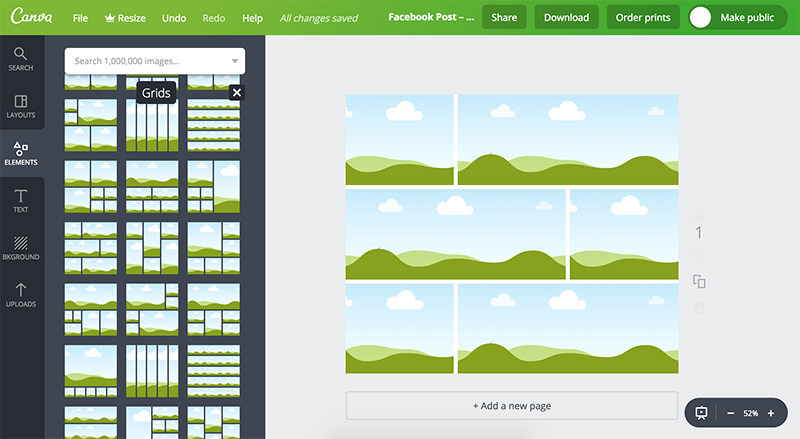
Task: Open the Layouts panel
Action: pyautogui.click(x=21, y=106)
